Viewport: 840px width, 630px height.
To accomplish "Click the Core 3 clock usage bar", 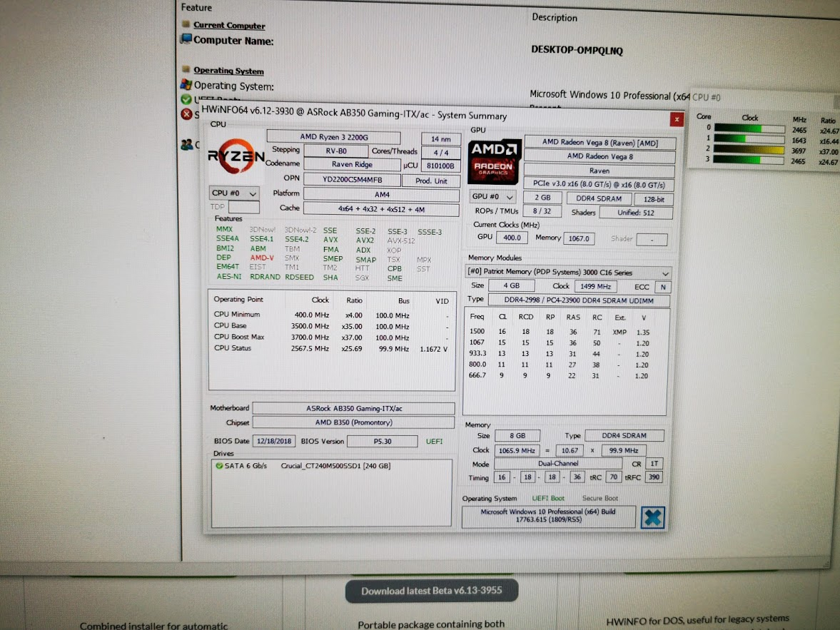I will click(749, 160).
